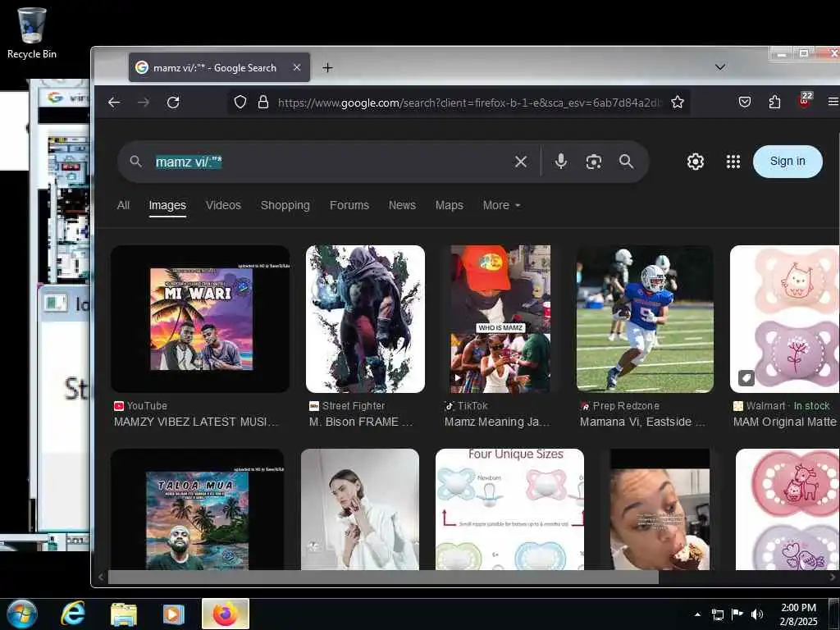Click the Prep Redzone source label
Viewport: 840px width, 630px height.
(x=626, y=406)
